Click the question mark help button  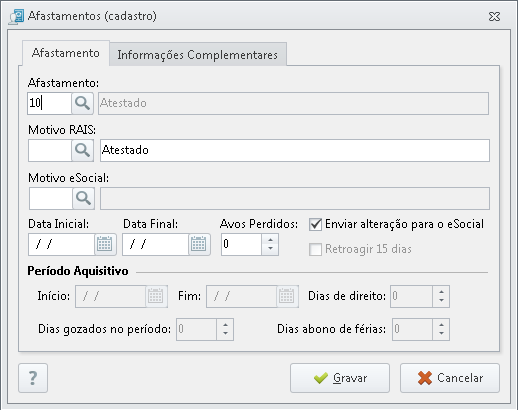pos(33,378)
